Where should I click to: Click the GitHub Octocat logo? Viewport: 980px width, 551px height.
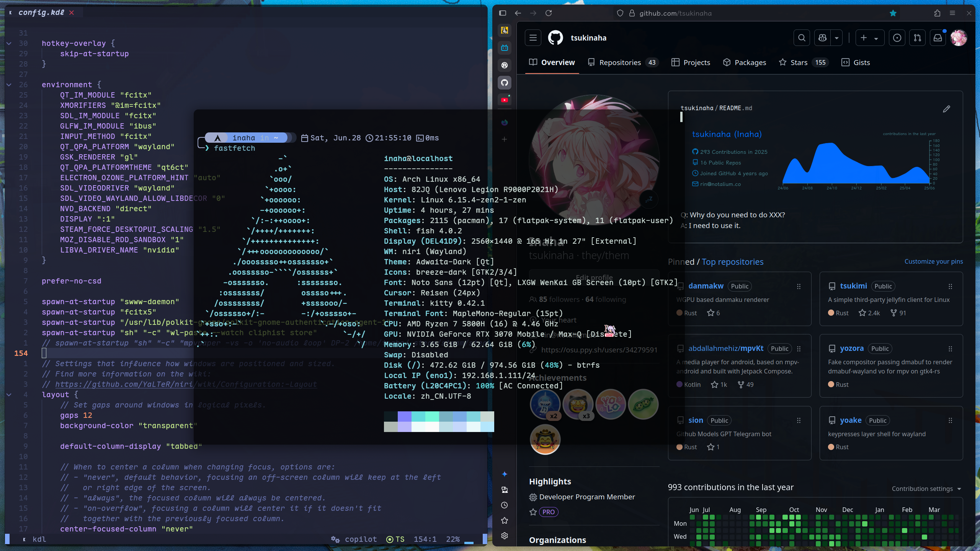coord(555,37)
